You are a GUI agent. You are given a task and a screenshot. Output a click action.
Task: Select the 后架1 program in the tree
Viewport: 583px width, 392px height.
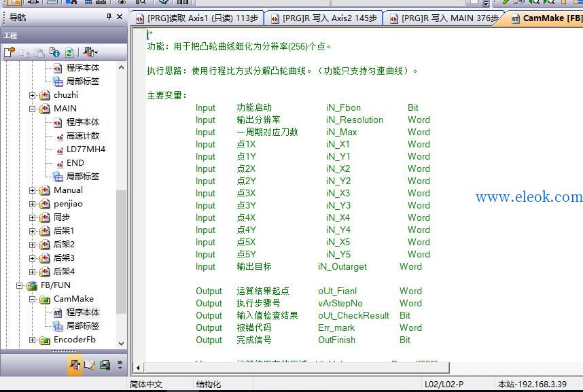[x=64, y=231]
